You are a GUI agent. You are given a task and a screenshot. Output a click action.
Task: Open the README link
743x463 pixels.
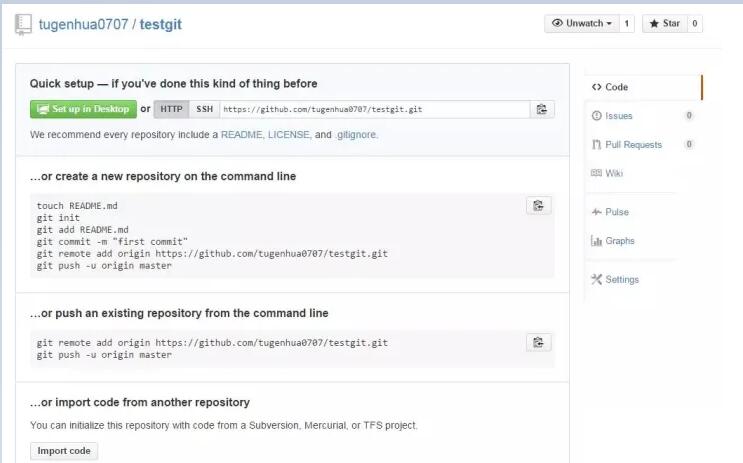(x=242, y=135)
